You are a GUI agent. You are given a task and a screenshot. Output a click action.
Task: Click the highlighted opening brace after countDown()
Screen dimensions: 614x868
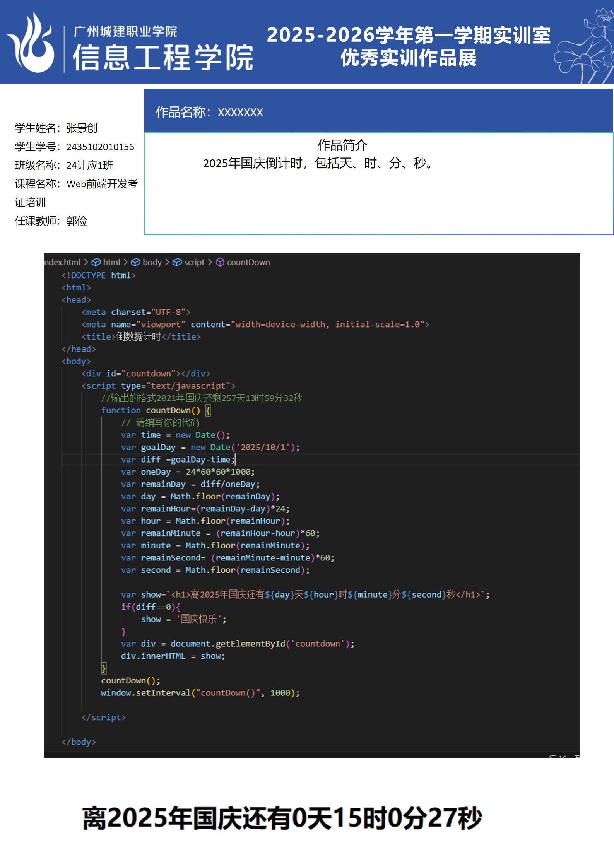pos(208,410)
